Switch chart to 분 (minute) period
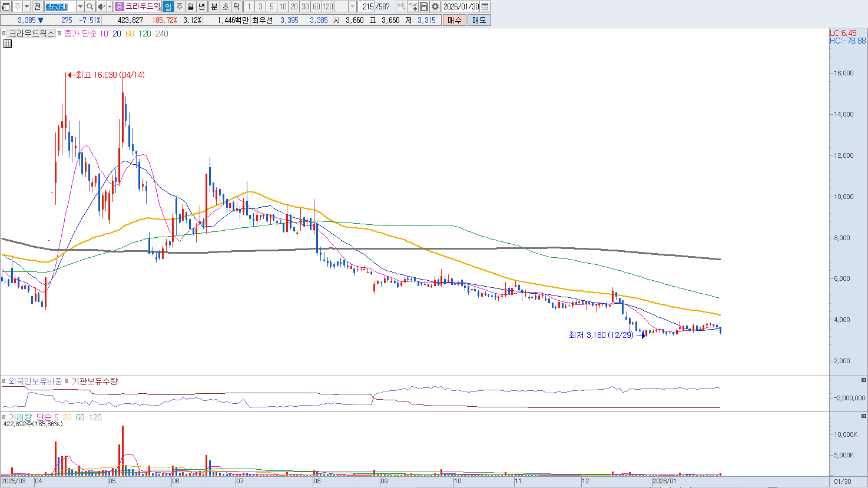868x488 pixels. pyautogui.click(x=214, y=6)
